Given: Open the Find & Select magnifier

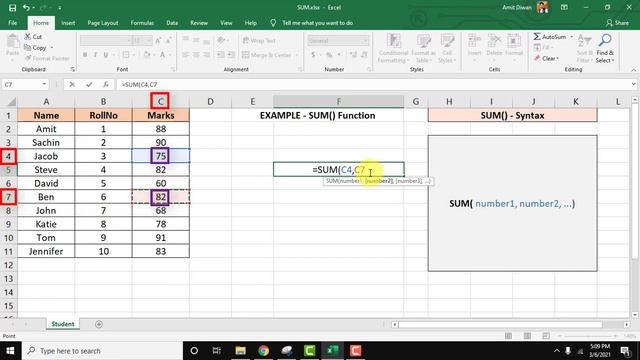Looking at the screenshot, I should tap(605, 48).
